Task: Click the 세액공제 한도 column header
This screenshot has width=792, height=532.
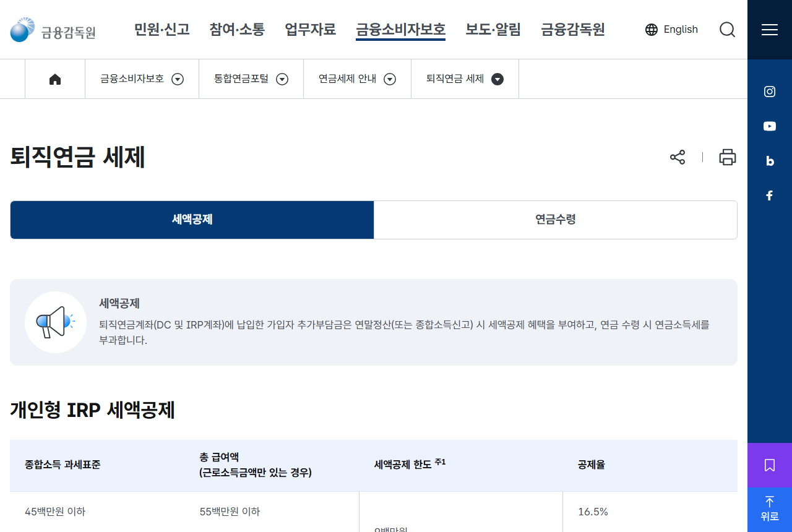Action: click(410, 463)
